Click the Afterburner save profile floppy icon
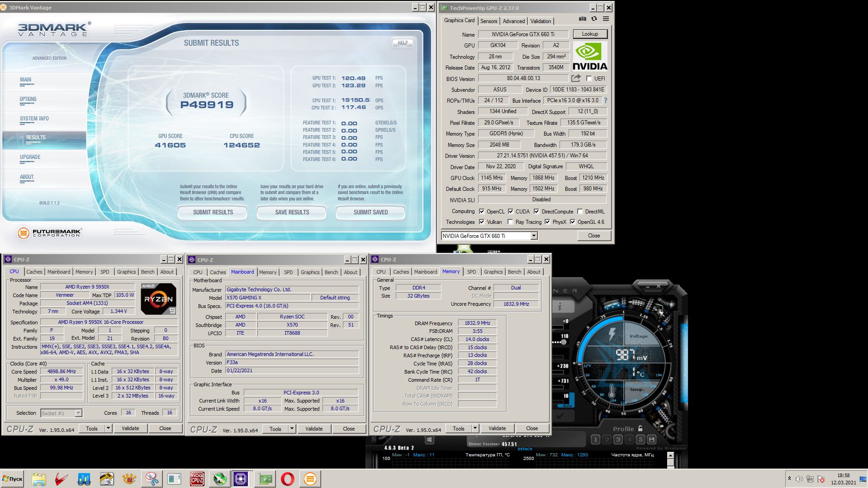This screenshot has height=488, width=868. pos(651,439)
